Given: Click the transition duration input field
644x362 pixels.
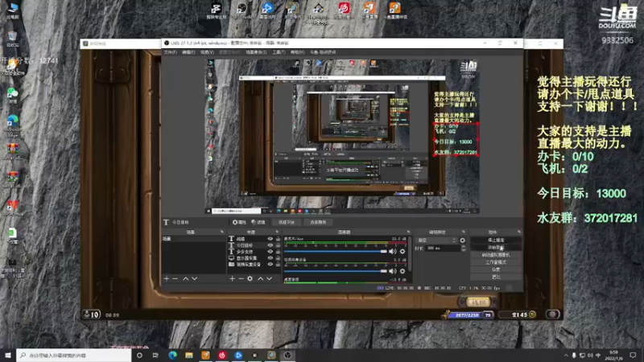Looking at the screenshot, I should [x=443, y=249].
